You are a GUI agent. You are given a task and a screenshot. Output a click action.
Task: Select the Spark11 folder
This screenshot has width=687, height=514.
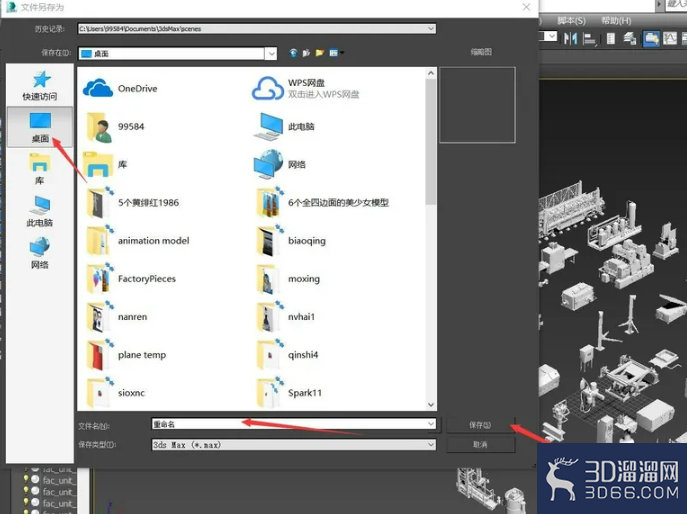(x=289, y=393)
